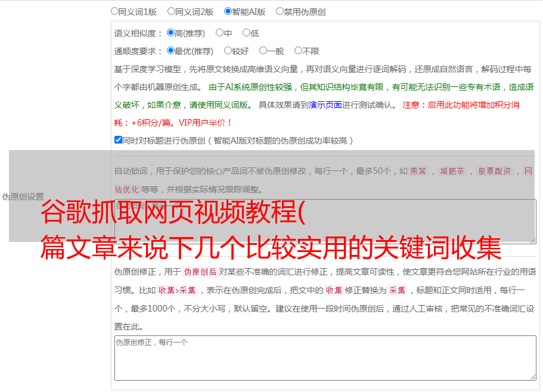Set 语义相似度 to 中
The height and width of the screenshot is (392, 543).
[x=219, y=33]
